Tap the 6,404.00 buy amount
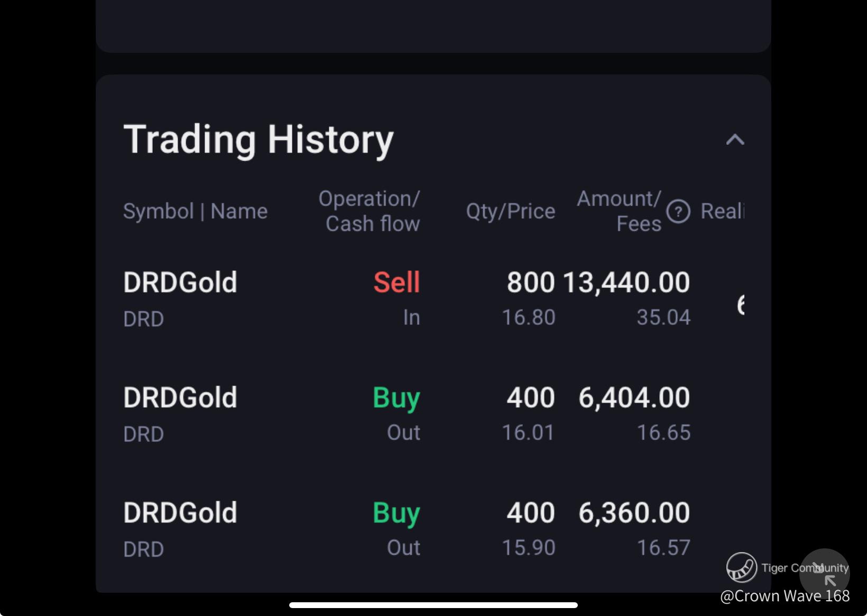The width and height of the screenshot is (867, 616). click(634, 397)
